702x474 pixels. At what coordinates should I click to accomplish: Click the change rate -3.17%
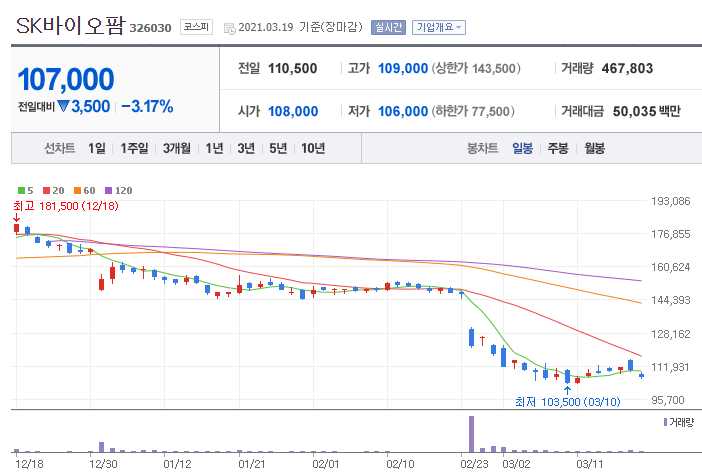147,107
